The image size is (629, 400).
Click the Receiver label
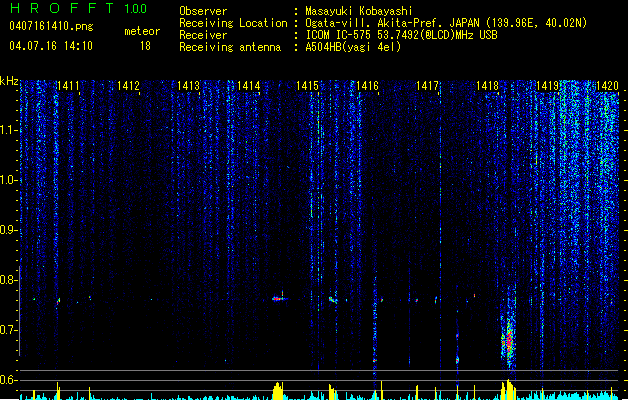[x=203, y=35]
